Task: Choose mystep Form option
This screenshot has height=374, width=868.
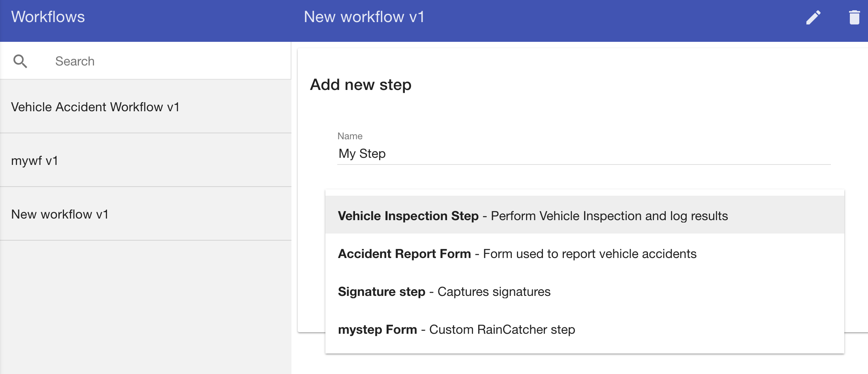Action: [x=585, y=329]
